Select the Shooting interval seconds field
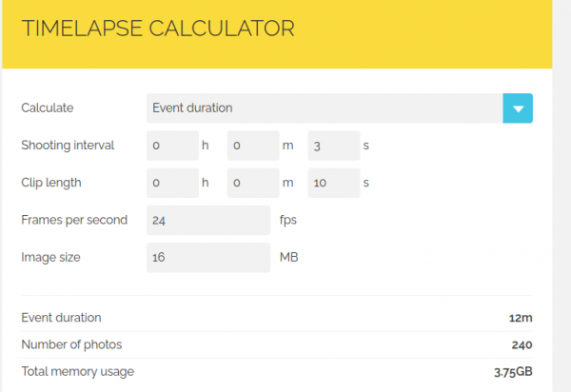571x392 pixels. tap(332, 146)
